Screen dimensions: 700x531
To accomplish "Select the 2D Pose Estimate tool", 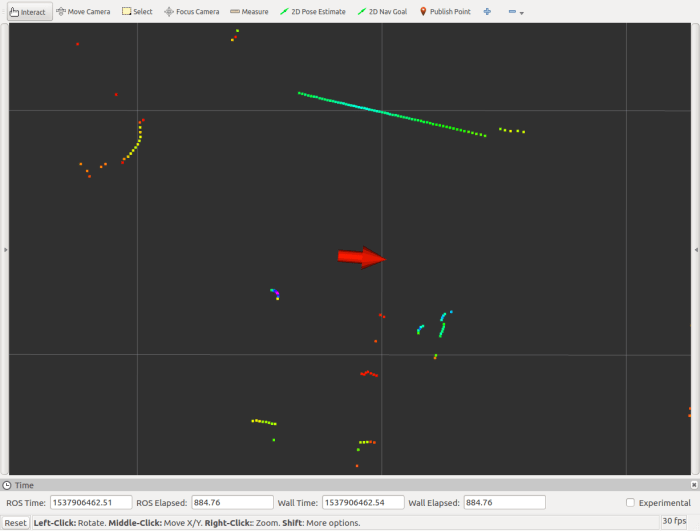I will tap(312, 12).
